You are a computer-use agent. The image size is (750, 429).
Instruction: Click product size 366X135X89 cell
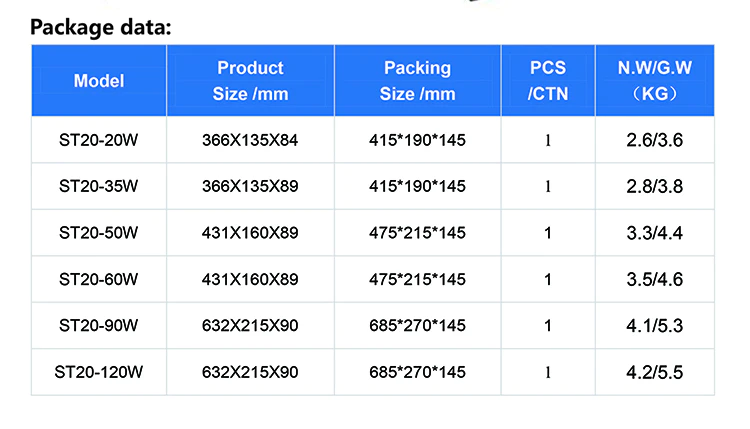coord(250,186)
